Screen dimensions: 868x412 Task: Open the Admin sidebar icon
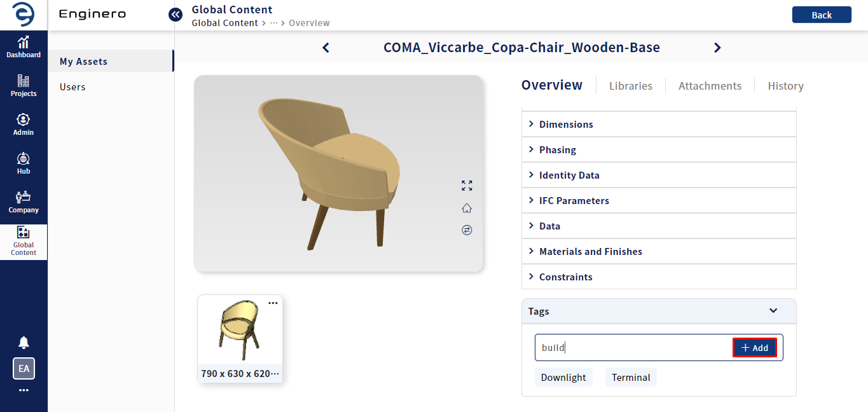(x=24, y=120)
